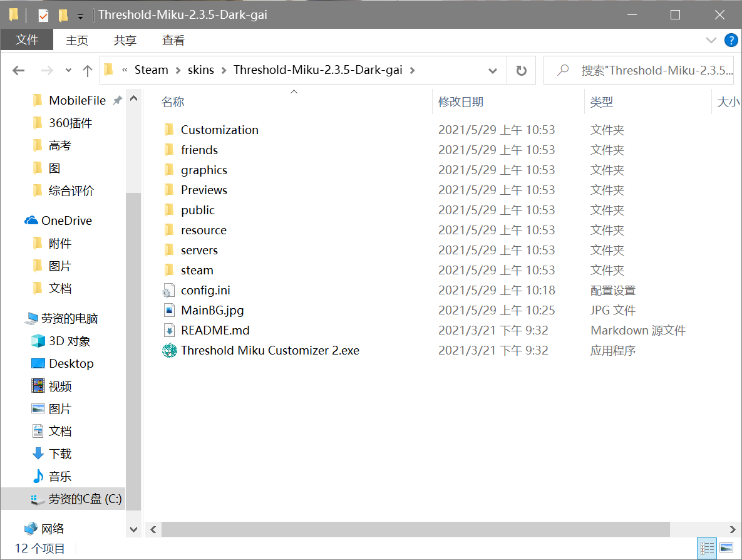Screen dimensions: 742x560
Task: Select Threshold Miku Customizer 2.exe icon
Action: click(169, 350)
